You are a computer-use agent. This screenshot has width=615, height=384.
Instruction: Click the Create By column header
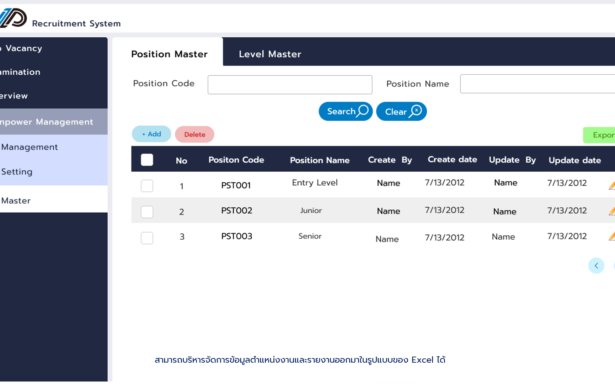point(390,160)
